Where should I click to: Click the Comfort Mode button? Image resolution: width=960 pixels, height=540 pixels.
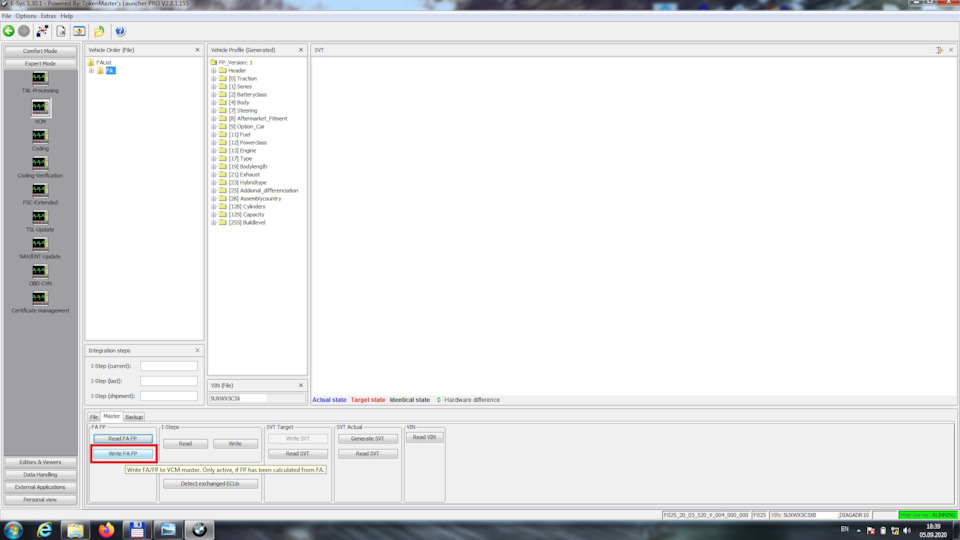pos(40,51)
